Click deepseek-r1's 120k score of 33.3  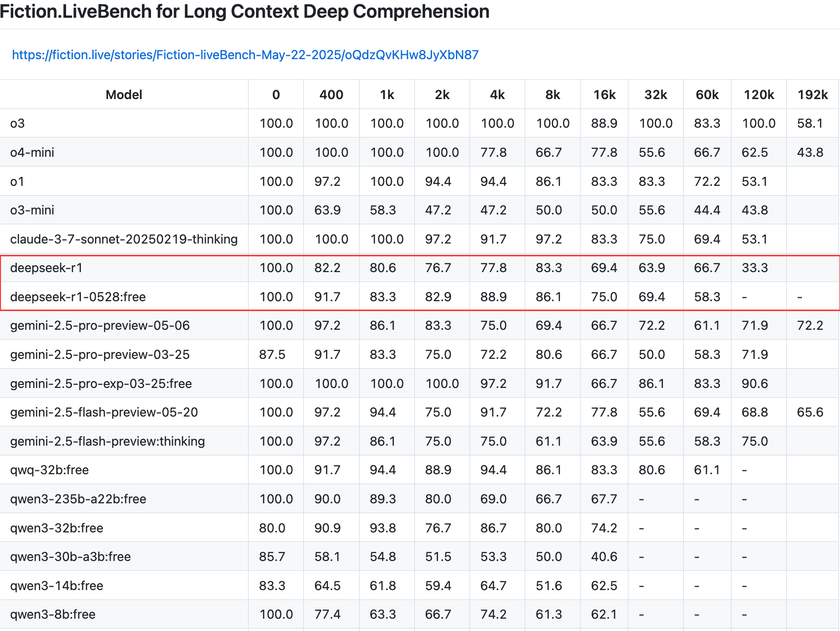coord(755,268)
